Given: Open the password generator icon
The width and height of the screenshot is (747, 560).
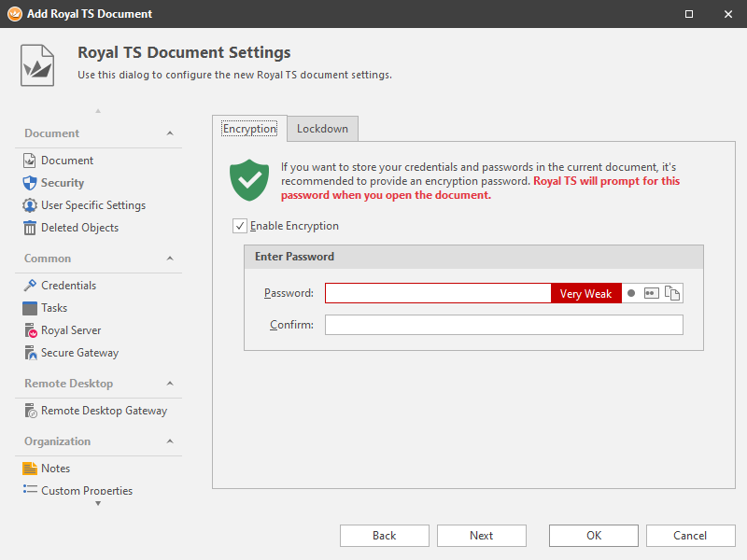Looking at the screenshot, I should (x=651, y=293).
